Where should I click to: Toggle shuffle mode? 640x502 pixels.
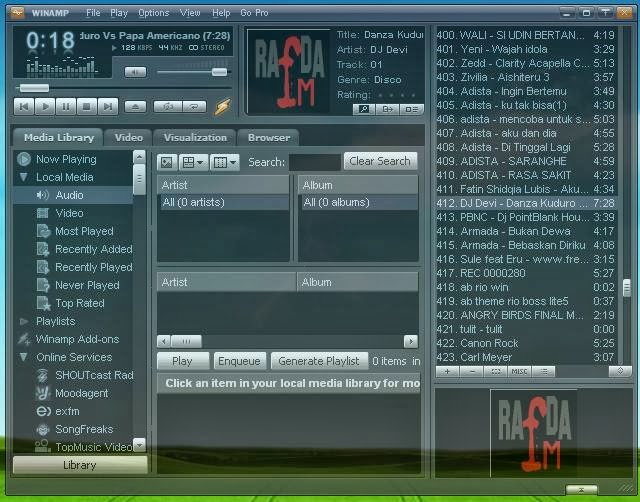[168, 107]
